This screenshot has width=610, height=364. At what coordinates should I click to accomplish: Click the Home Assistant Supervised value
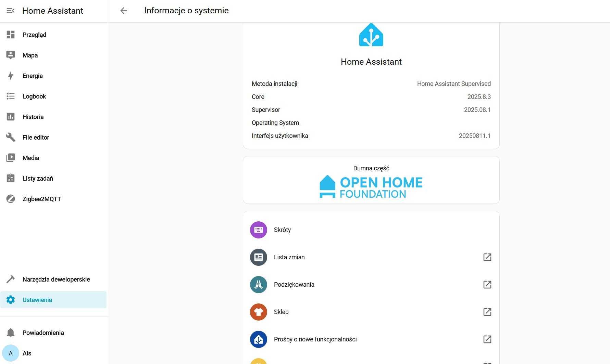tap(454, 84)
